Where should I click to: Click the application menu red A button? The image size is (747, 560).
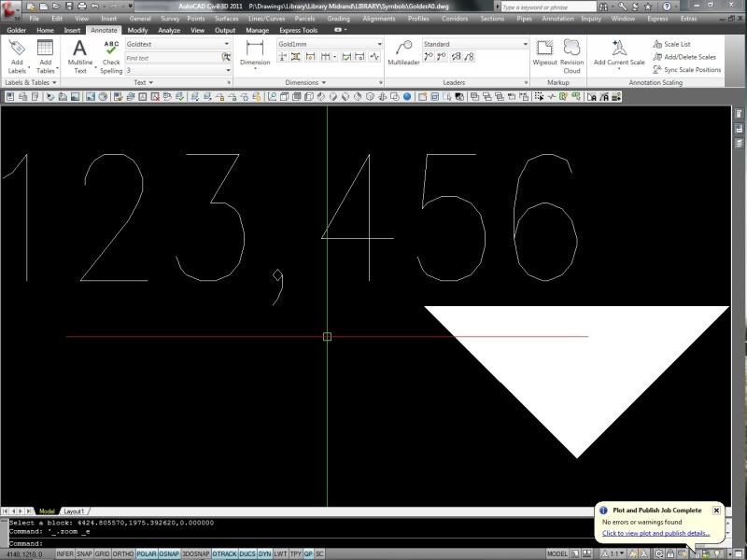click(x=10, y=10)
